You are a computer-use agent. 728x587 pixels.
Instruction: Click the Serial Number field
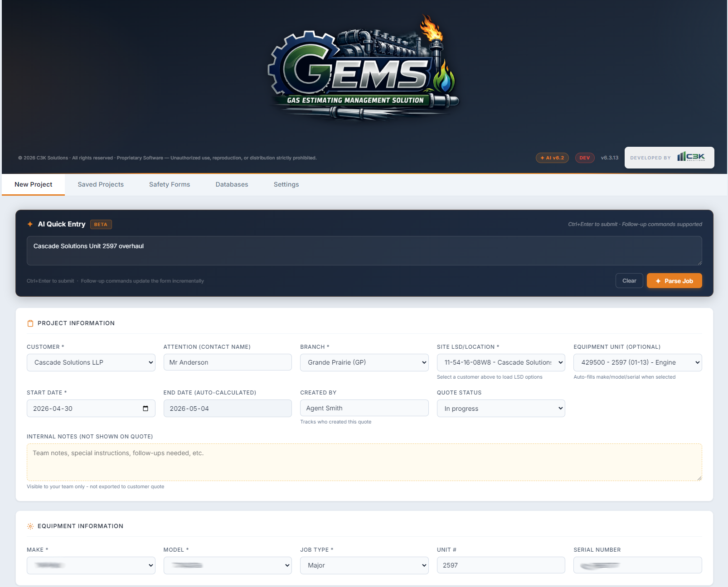pos(637,565)
